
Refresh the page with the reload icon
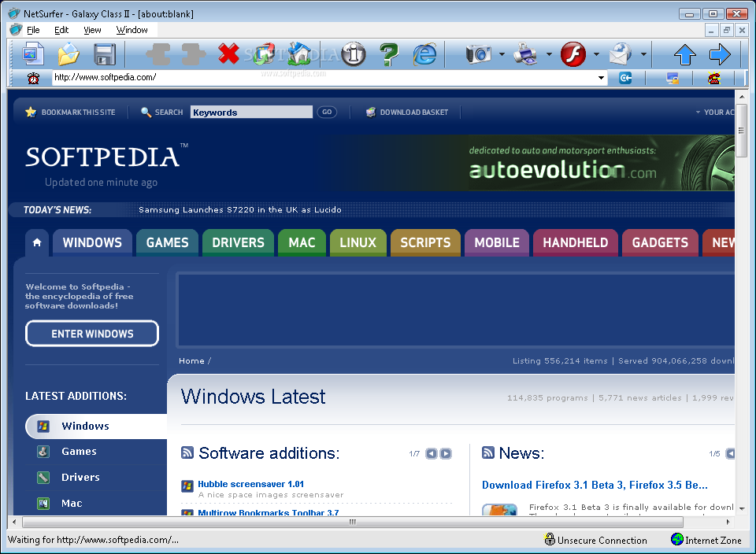265,54
